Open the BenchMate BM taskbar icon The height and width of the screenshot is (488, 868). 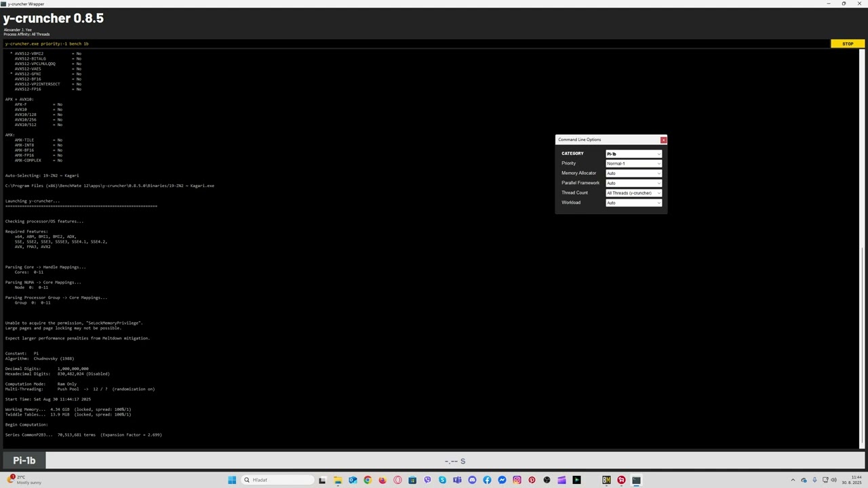[x=606, y=480]
